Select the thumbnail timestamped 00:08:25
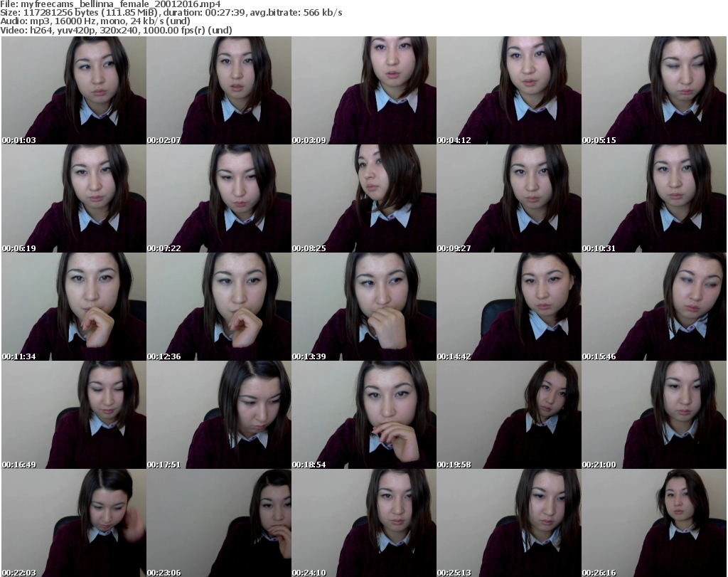The width and height of the screenshot is (728, 577). point(364,198)
